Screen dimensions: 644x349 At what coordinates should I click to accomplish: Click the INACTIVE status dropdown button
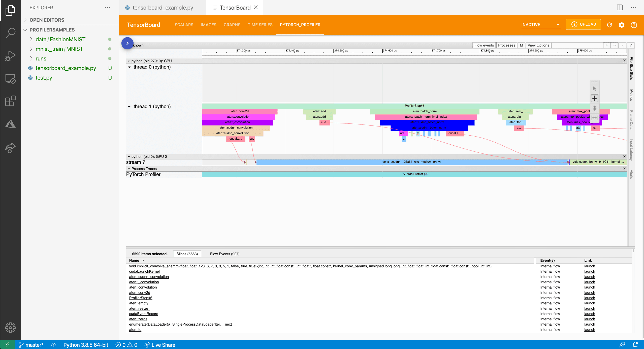tap(540, 24)
